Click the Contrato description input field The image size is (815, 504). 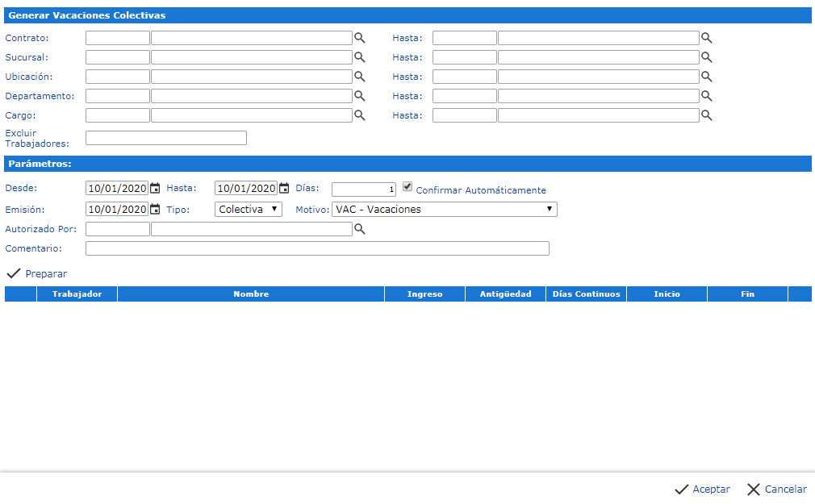(252, 38)
